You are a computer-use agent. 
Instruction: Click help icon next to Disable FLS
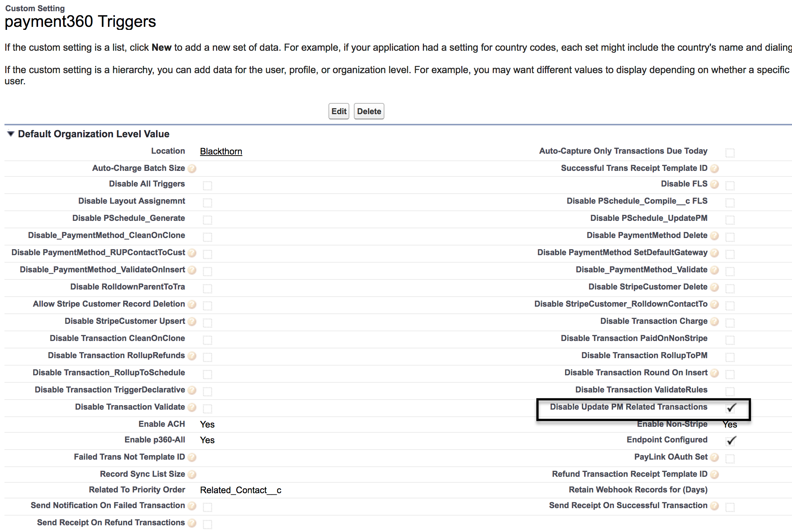coord(714,184)
